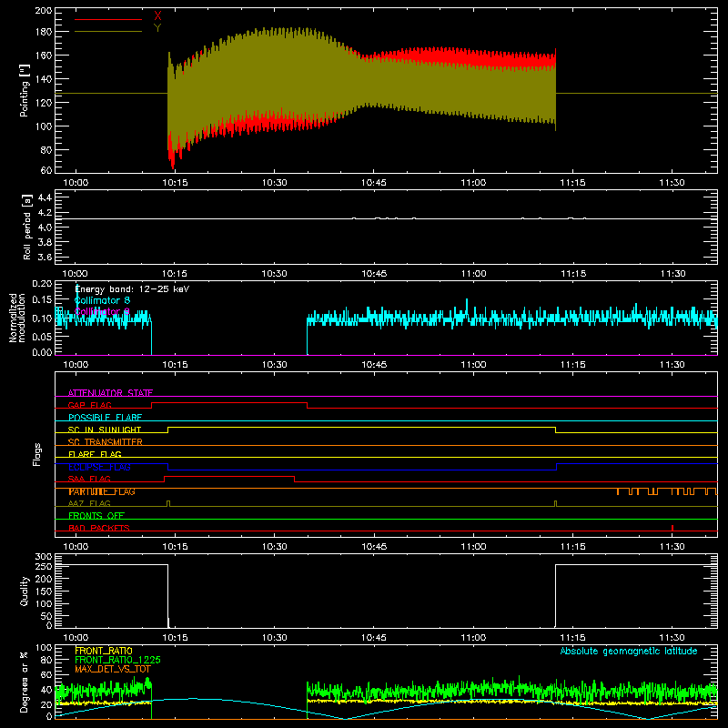
Task: Click the '4.4' tick on Roll period axis
Action: pos(45,197)
